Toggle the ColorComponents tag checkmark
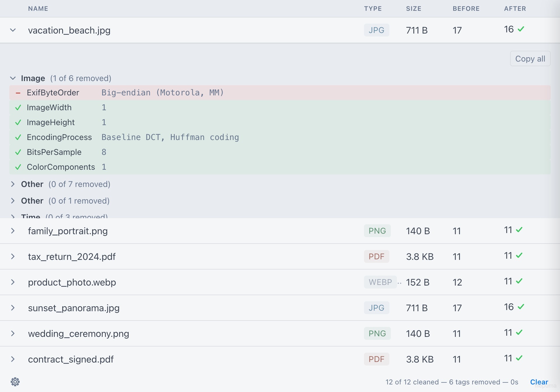 pyautogui.click(x=18, y=167)
